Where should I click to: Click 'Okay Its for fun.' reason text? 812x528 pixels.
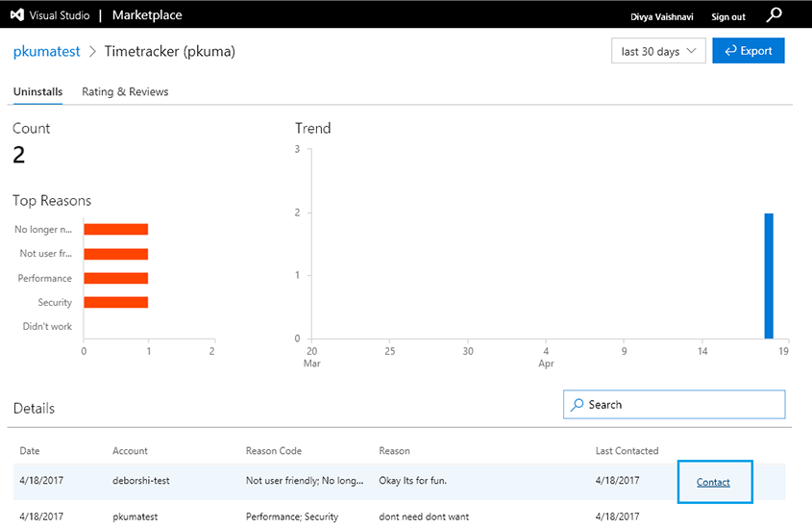pyautogui.click(x=413, y=480)
